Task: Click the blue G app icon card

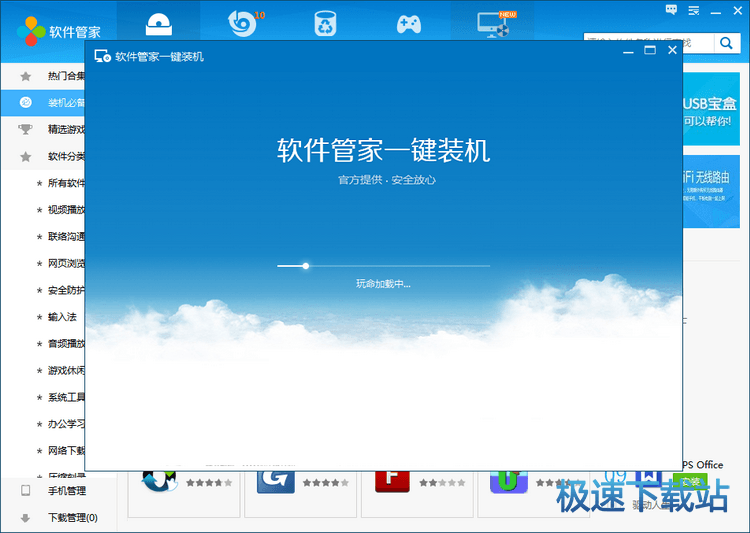Action: click(x=276, y=482)
